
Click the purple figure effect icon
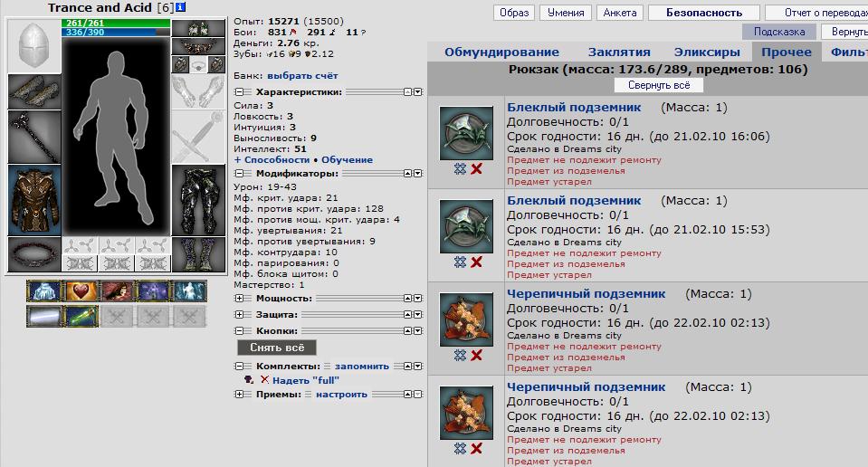pos(153,291)
